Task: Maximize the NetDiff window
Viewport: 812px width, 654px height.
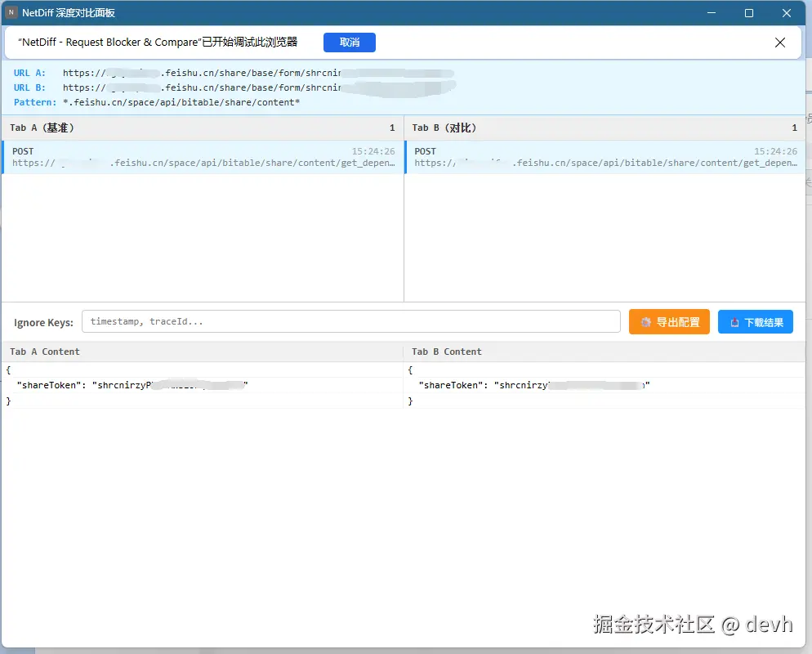Action: point(749,13)
